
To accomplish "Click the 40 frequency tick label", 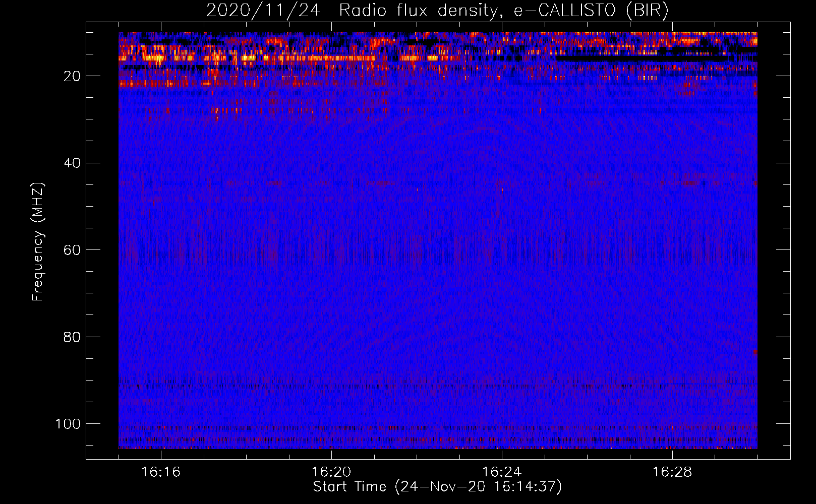I will point(72,163).
